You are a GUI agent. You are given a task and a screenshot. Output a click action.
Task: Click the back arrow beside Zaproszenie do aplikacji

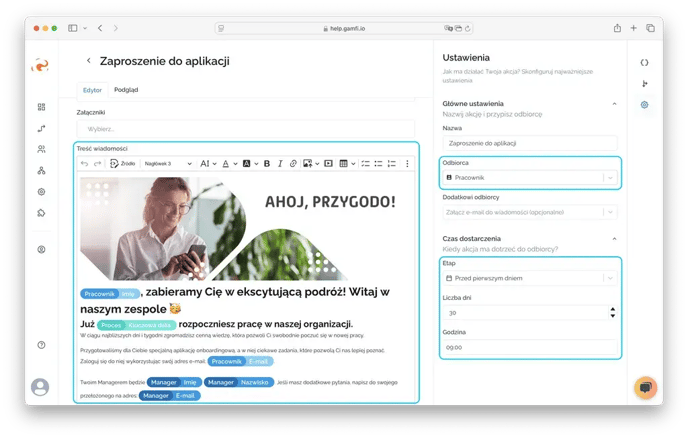coord(88,62)
